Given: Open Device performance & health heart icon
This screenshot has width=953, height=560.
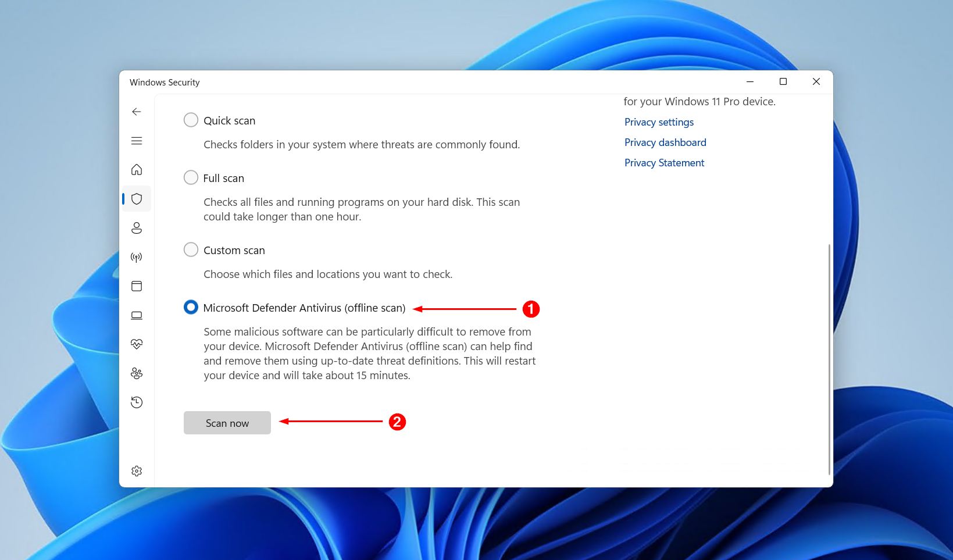Looking at the screenshot, I should 137,344.
